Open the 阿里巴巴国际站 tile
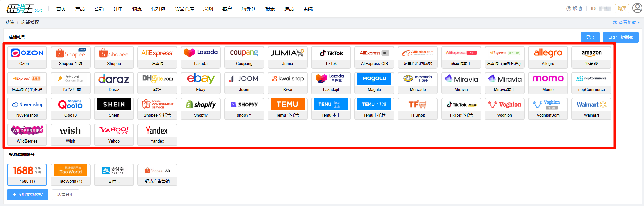Screen dimensions: 644x206 click(418, 57)
